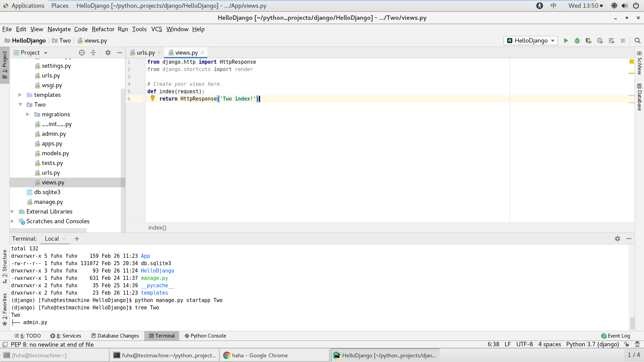Change line separator LF setting
Viewport: 644px width, 362px height.
[x=508, y=344]
